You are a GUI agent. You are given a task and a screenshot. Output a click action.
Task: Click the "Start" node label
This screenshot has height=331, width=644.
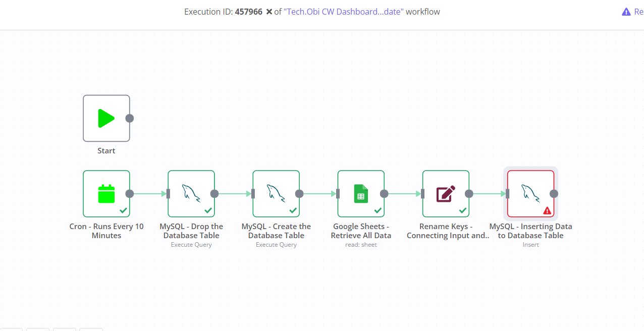coord(106,151)
